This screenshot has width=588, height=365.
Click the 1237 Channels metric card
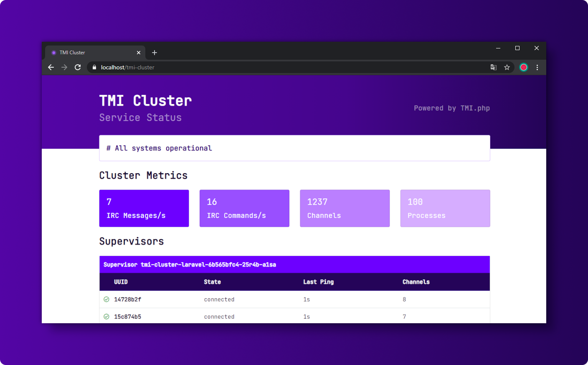click(345, 208)
